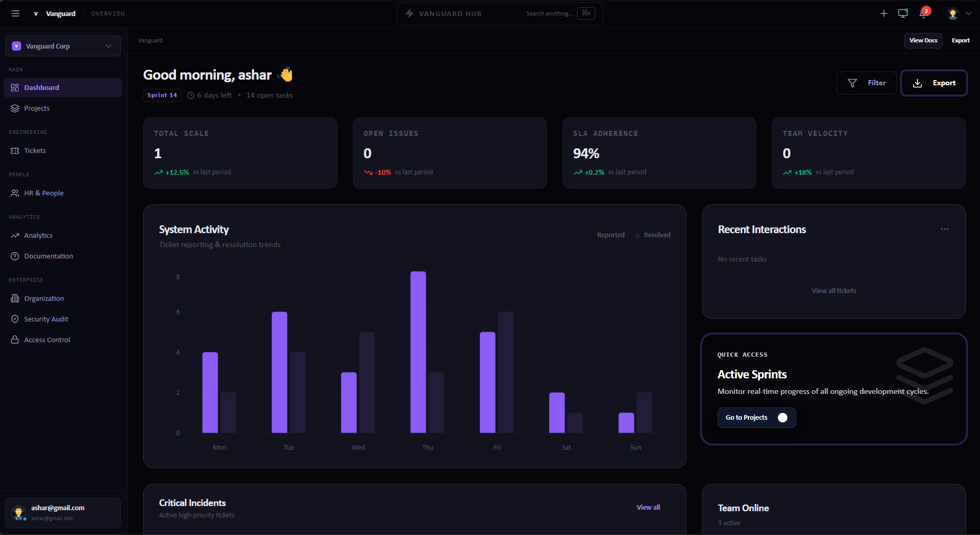Open the Documentation panel icon
The height and width of the screenshot is (535, 980).
point(14,256)
